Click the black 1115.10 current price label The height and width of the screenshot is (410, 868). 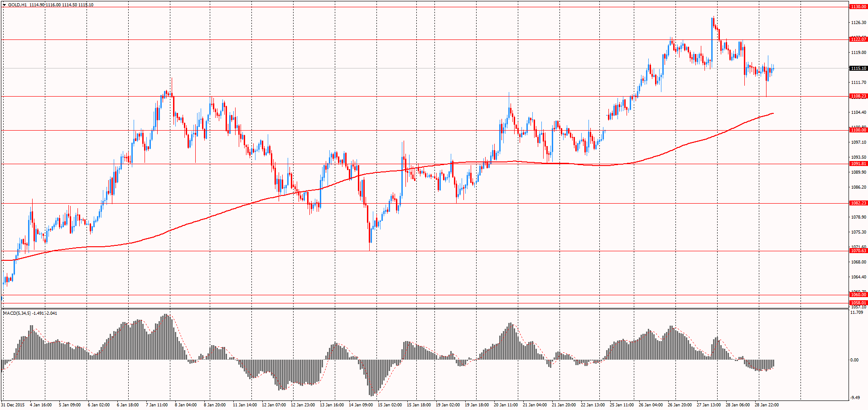(x=858, y=68)
